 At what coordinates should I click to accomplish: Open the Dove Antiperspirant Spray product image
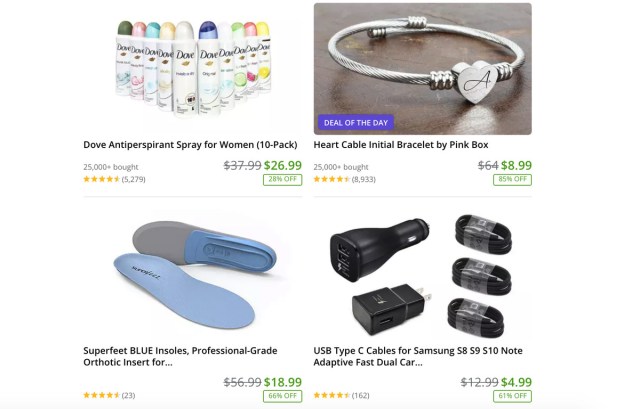pos(193,69)
